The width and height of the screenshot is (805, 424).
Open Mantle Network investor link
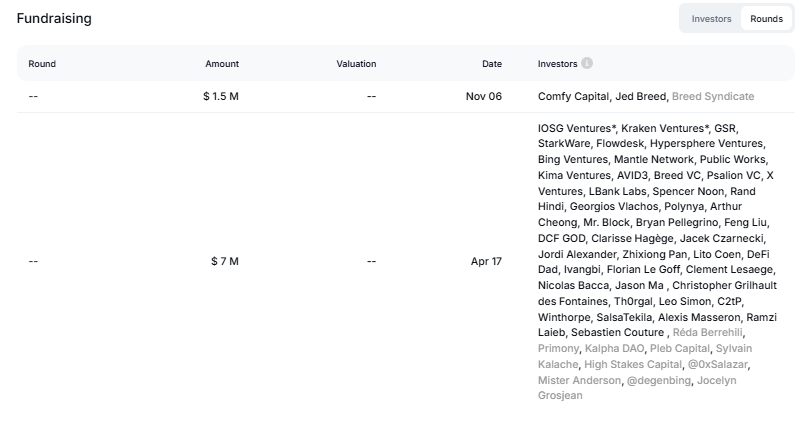[654, 160]
